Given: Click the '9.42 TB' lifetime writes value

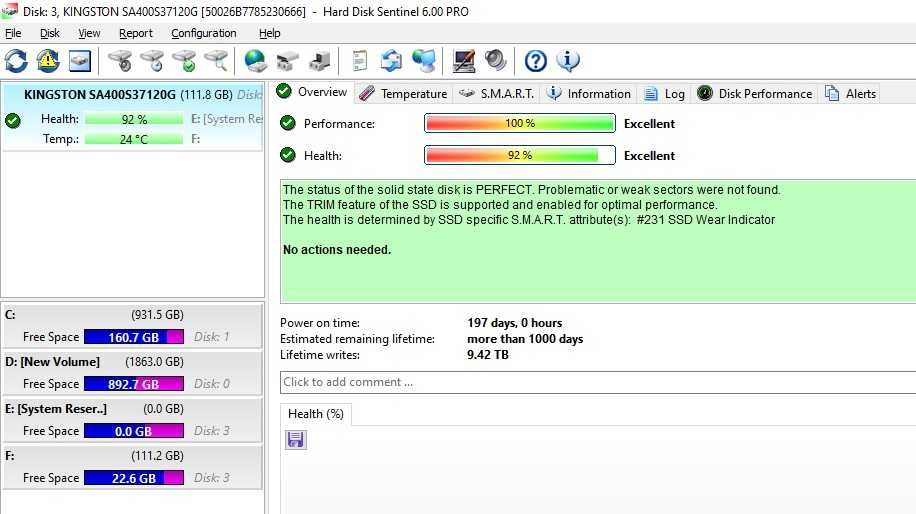Looking at the screenshot, I should point(488,355).
